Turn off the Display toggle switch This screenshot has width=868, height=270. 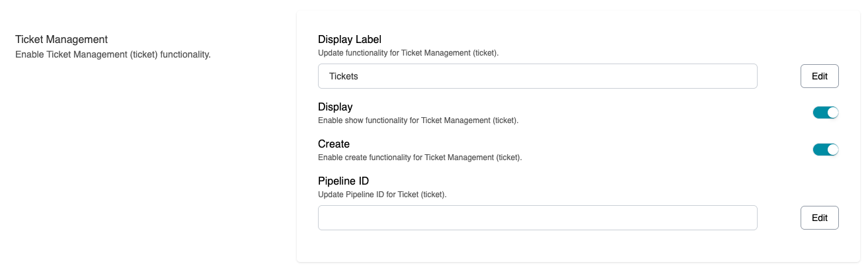825,112
